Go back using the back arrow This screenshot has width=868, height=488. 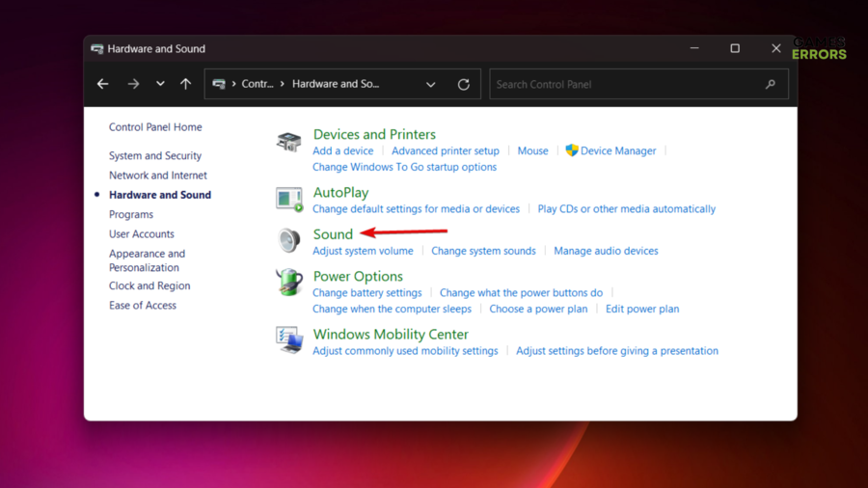click(x=103, y=85)
